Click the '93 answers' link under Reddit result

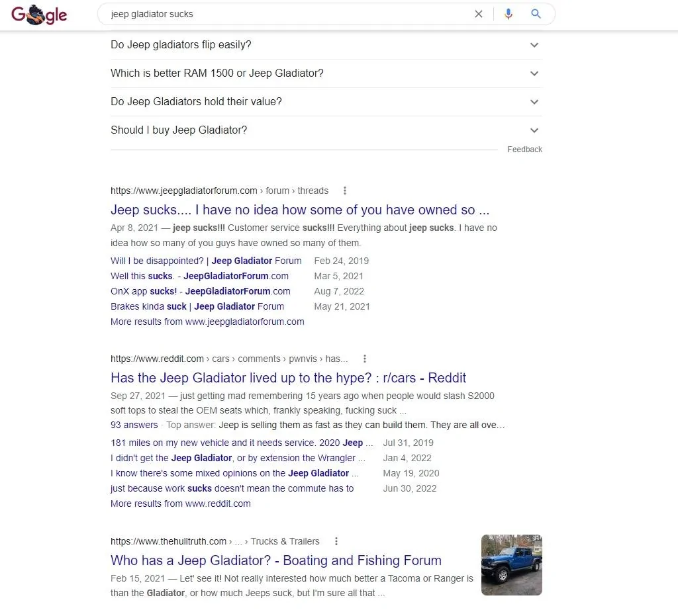pyautogui.click(x=134, y=425)
